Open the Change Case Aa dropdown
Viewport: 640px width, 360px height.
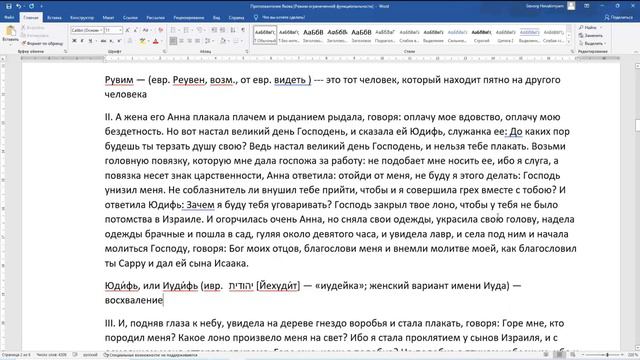pyautogui.click(x=146, y=31)
